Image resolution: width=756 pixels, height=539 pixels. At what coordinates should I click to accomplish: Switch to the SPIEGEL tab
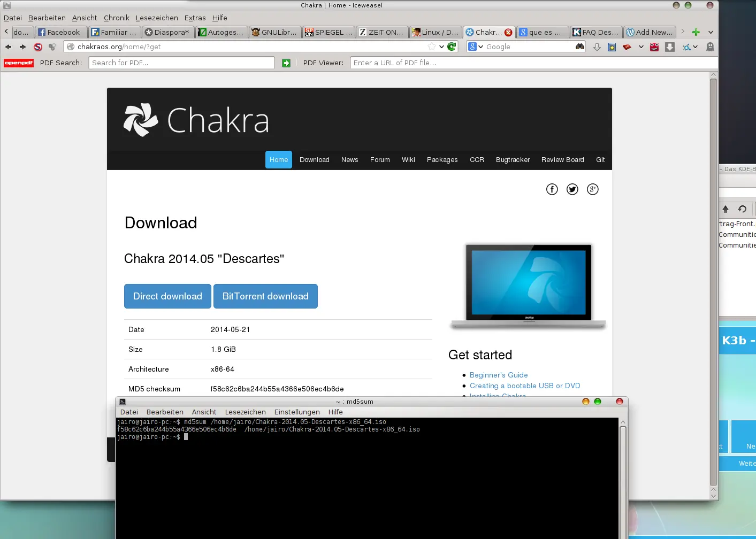coord(329,33)
